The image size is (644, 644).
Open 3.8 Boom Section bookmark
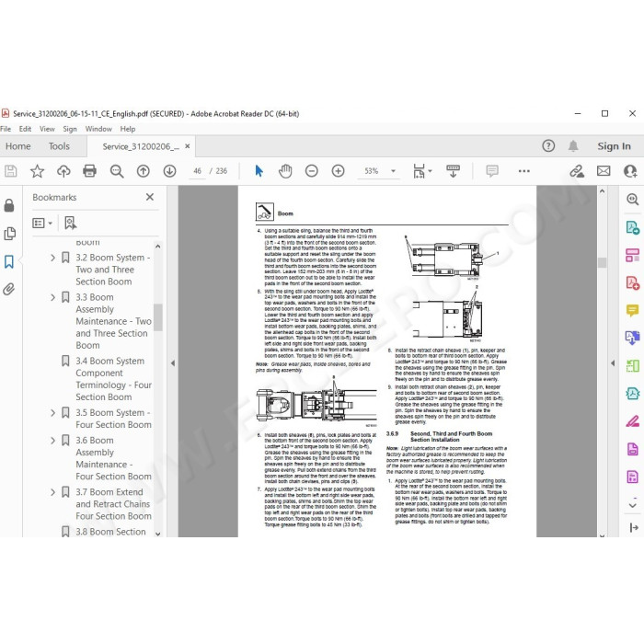point(110,532)
